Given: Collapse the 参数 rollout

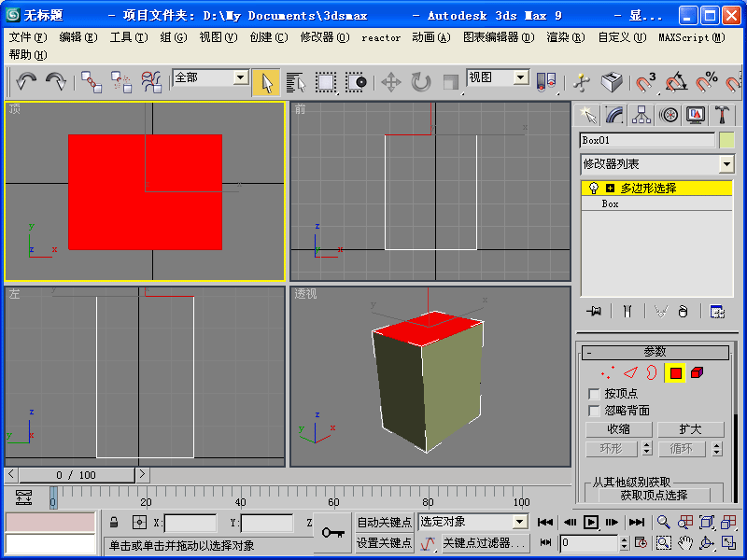Looking at the screenshot, I should point(655,352).
